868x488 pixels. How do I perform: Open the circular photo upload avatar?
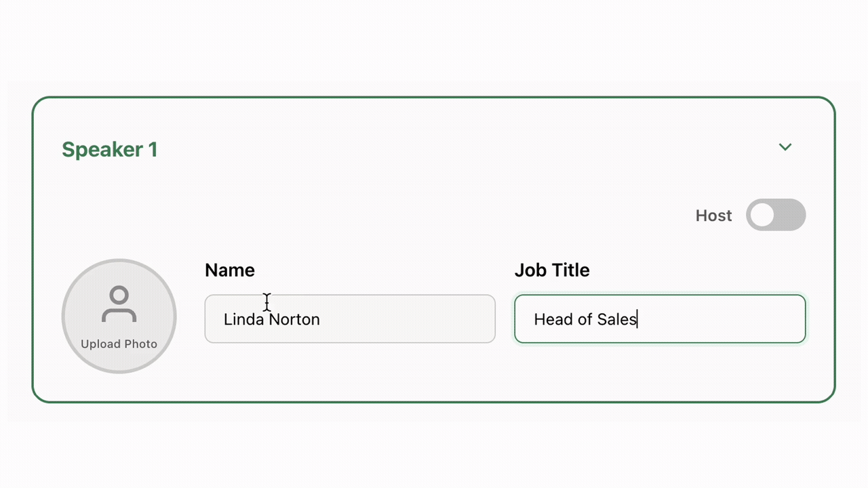click(x=119, y=316)
